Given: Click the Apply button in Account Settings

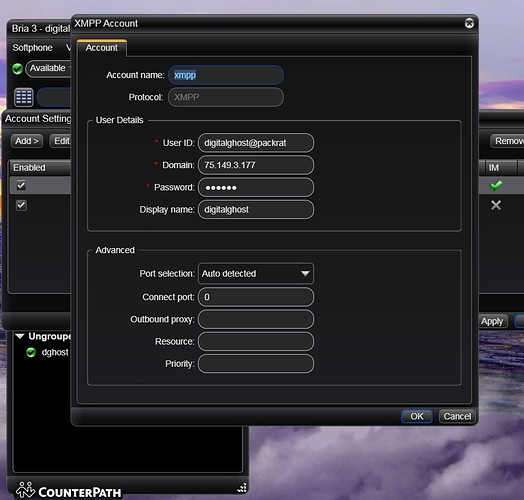Looking at the screenshot, I should (x=493, y=321).
